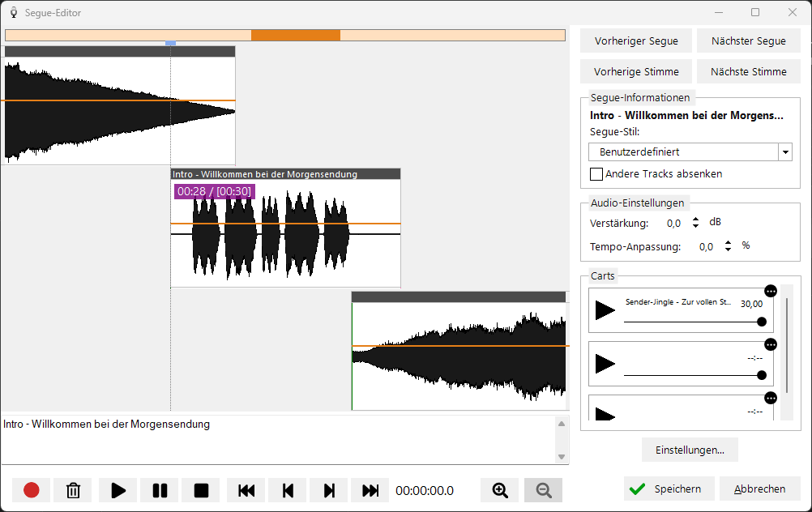
Task: Skip to the next marker
Action: [x=329, y=490]
